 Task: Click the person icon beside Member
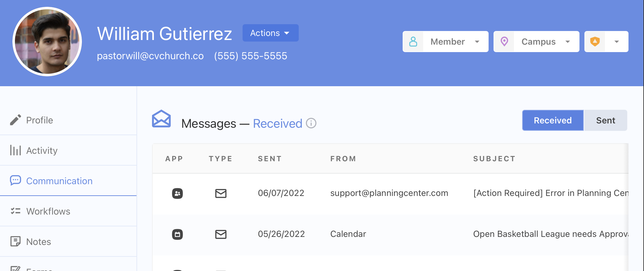coord(413,42)
